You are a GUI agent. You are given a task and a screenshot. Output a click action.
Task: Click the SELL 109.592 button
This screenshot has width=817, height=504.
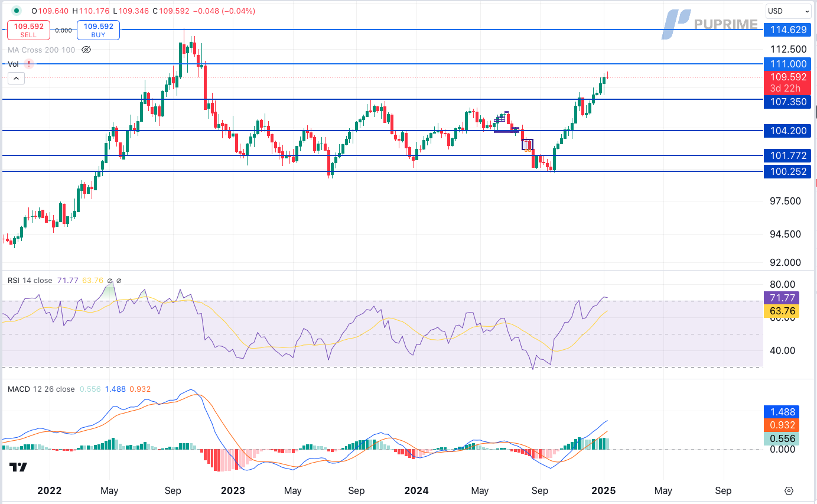click(x=28, y=30)
